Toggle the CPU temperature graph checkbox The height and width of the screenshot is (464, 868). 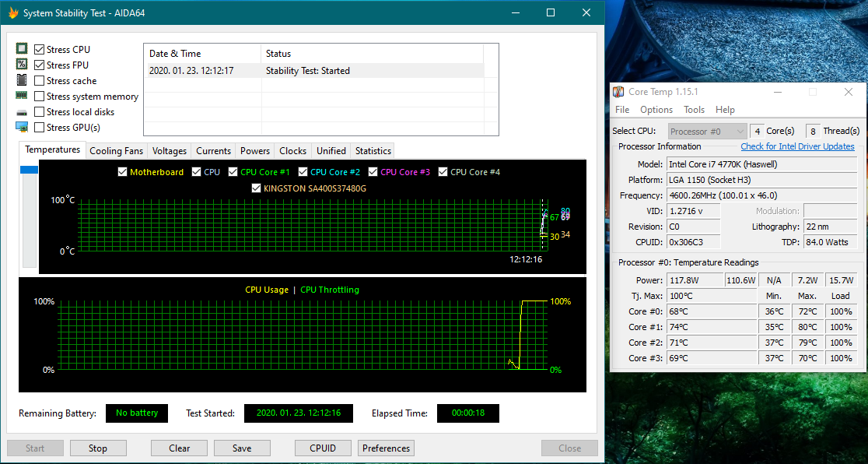point(197,172)
